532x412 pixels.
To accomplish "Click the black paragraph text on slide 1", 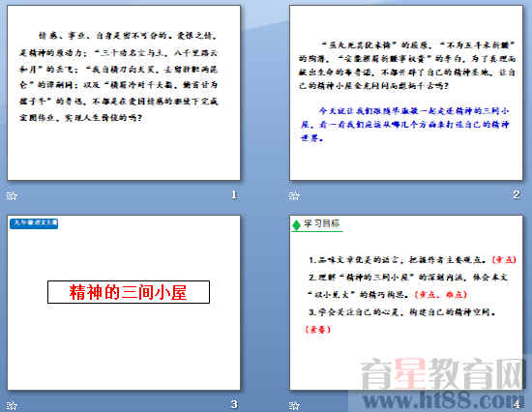I will point(119,76).
